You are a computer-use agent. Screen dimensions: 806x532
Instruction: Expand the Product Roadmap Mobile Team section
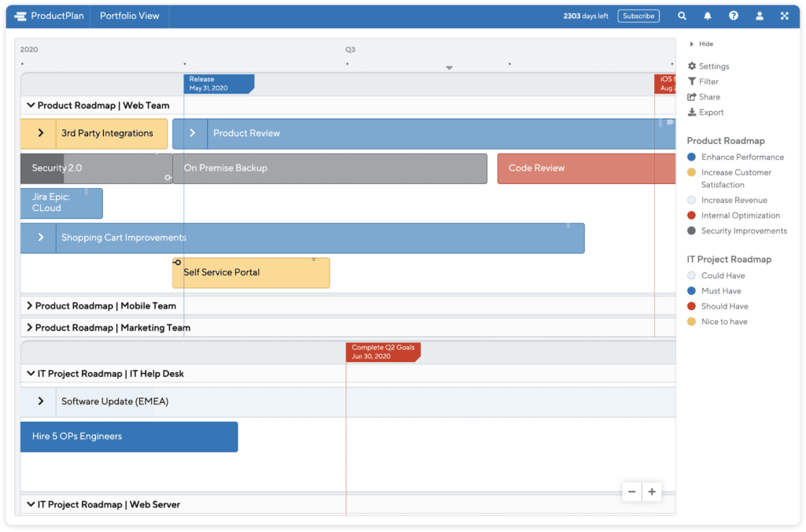30,305
